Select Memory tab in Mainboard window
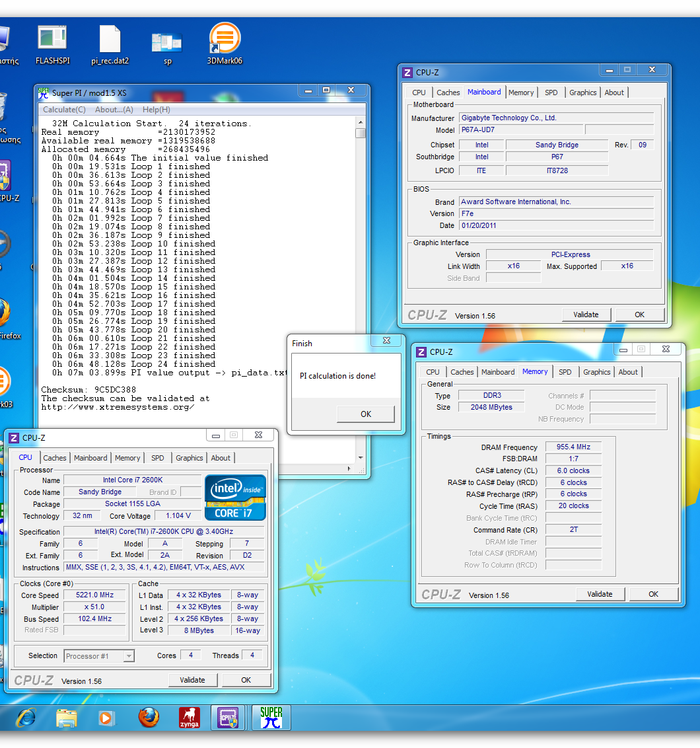This screenshot has height=748, width=700. [521, 93]
